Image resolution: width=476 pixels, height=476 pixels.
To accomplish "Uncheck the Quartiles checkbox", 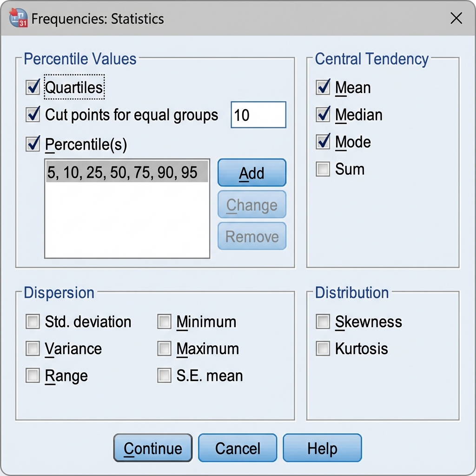I will 33,87.
